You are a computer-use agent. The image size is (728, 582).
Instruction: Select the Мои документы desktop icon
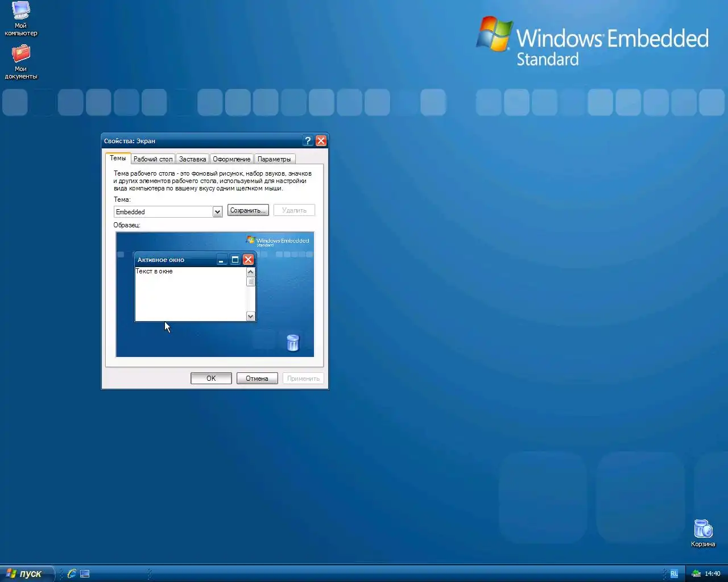click(x=21, y=62)
